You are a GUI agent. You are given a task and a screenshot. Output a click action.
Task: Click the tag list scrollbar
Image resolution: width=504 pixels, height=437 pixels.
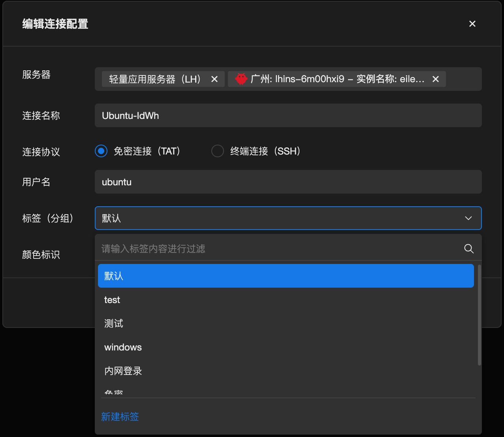[480, 315]
